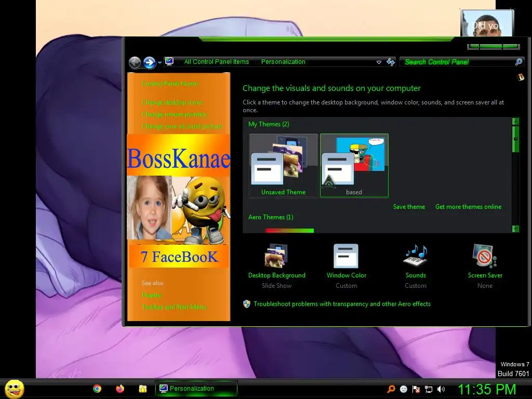Click the Control Panel monitor icon in address bar
This screenshot has height=399, width=532.
tap(169, 61)
